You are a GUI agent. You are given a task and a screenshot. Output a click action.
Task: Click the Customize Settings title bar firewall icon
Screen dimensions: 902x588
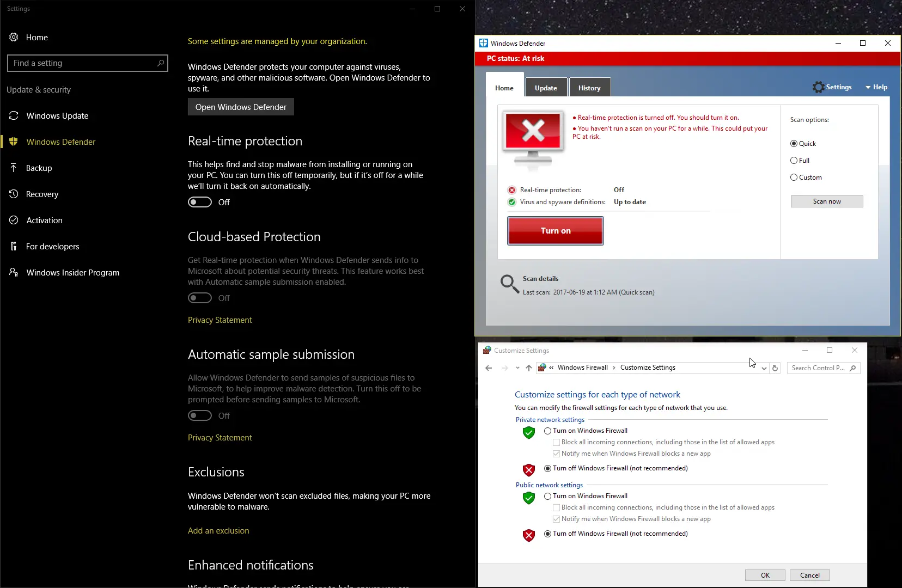[487, 350]
